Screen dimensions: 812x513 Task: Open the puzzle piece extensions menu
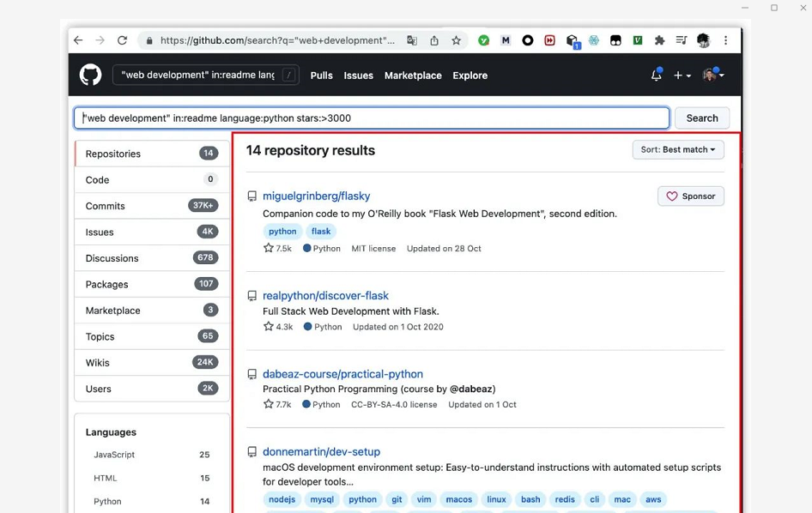click(659, 40)
